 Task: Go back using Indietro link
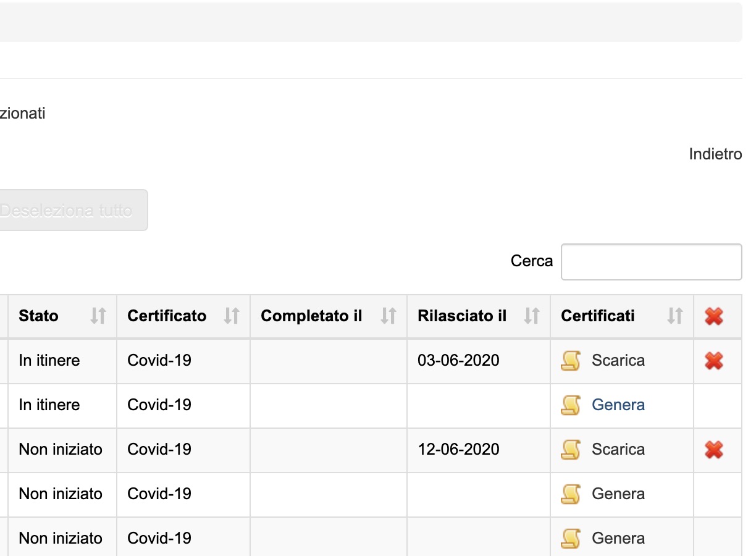715,154
